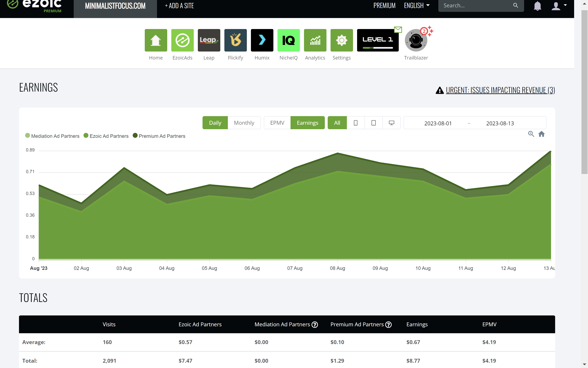Click the search magnifier icon

[515, 5]
